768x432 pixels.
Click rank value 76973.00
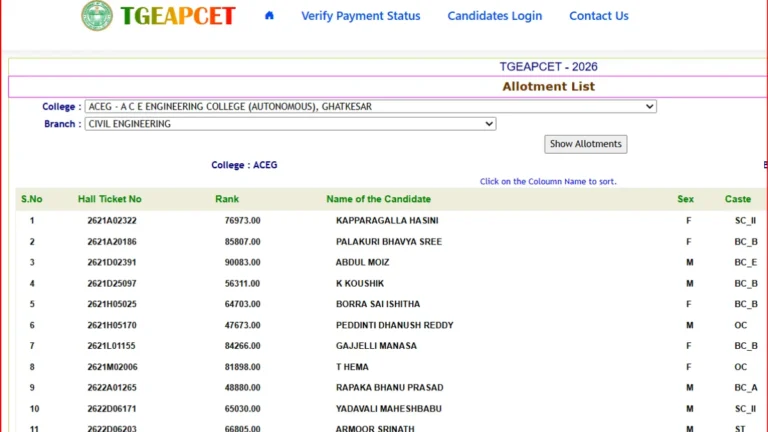click(x=242, y=220)
